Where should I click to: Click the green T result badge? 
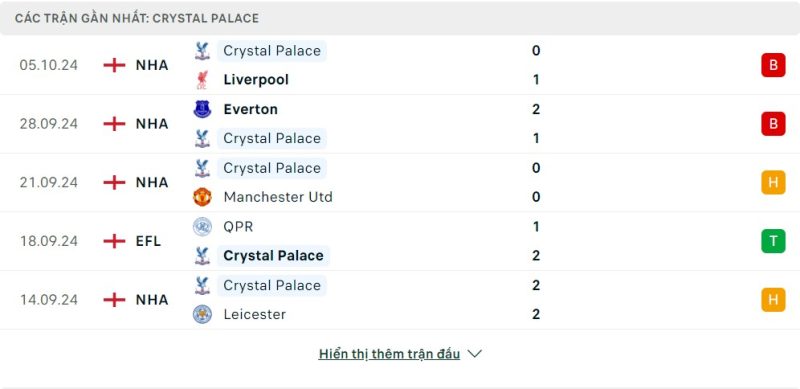click(x=773, y=241)
